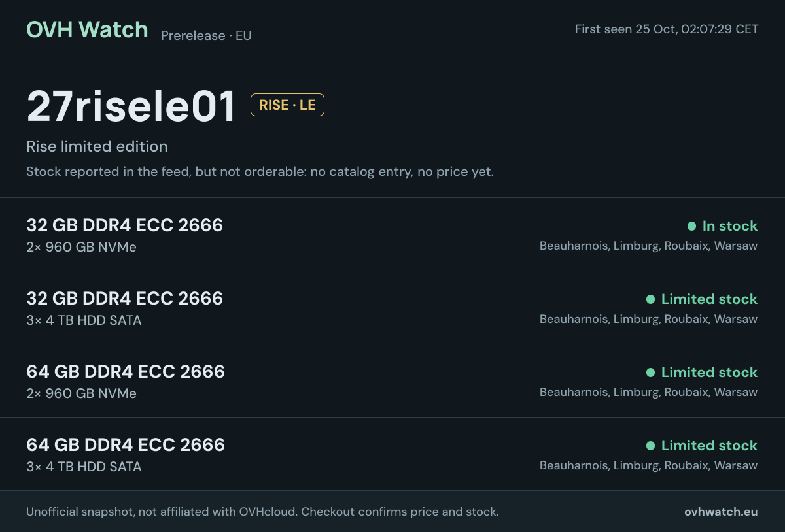The width and height of the screenshot is (785, 532).
Task: Select the 64 GB 3× 4 TB HDD row
Action: click(x=392, y=454)
